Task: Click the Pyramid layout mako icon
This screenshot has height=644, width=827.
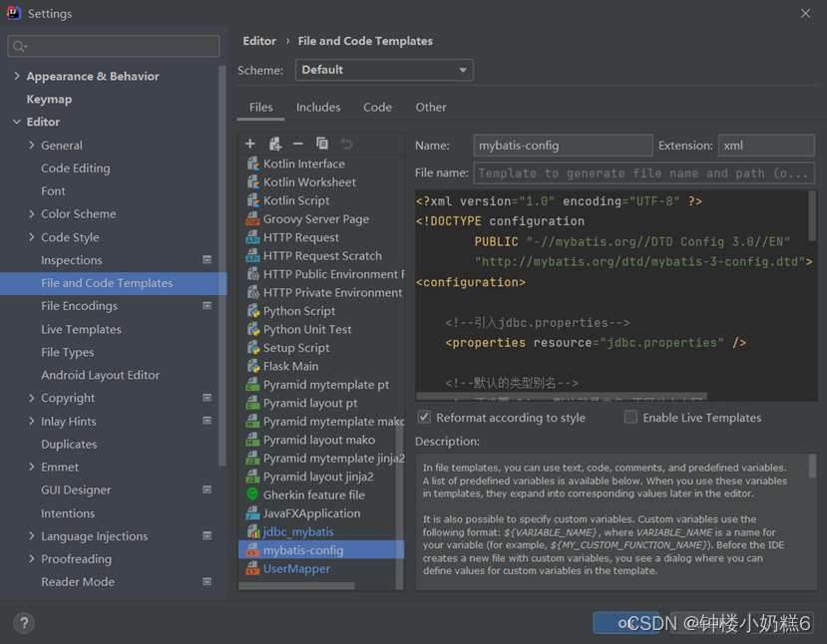Action: point(253,440)
